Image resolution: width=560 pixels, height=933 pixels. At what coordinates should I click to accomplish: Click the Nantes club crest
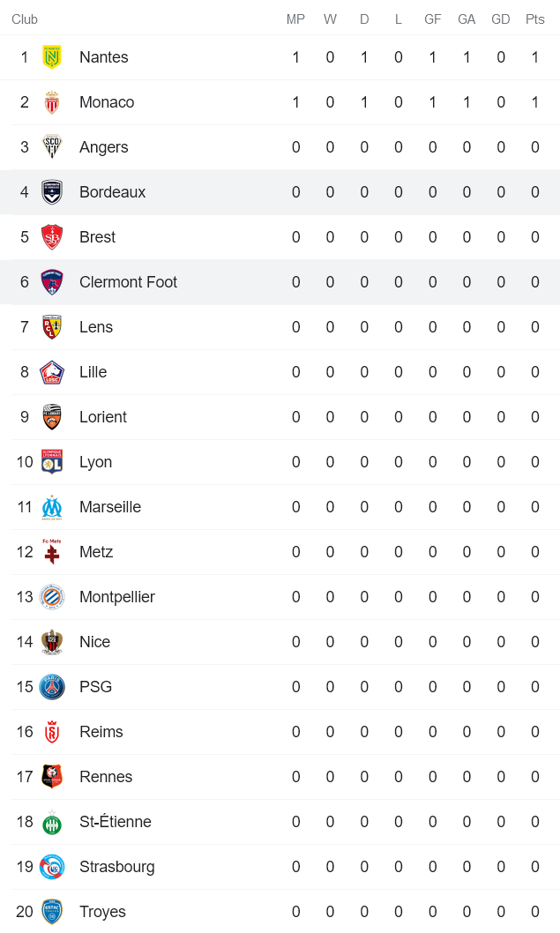point(52,56)
